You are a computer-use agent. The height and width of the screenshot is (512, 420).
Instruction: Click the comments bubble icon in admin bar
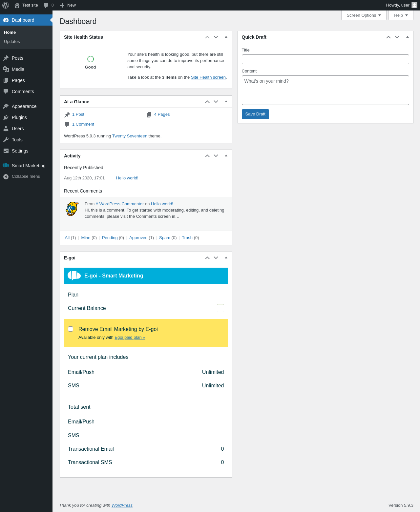point(46,5)
